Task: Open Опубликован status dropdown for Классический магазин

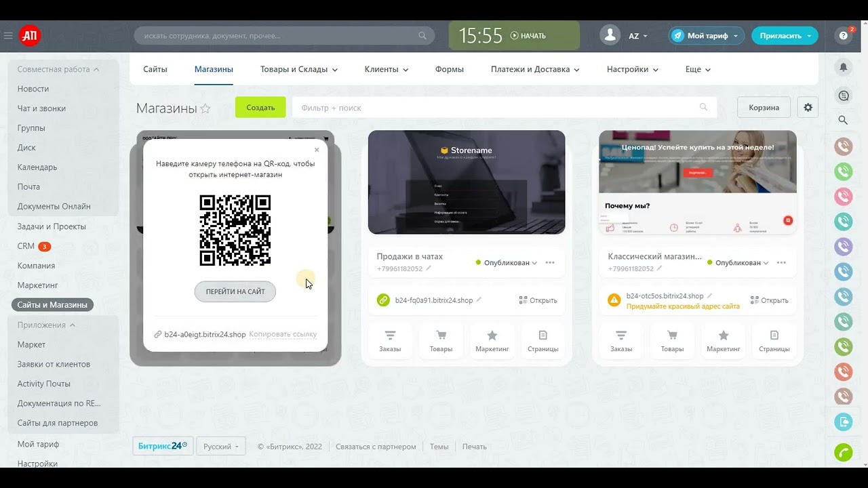Action: pos(738,263)
